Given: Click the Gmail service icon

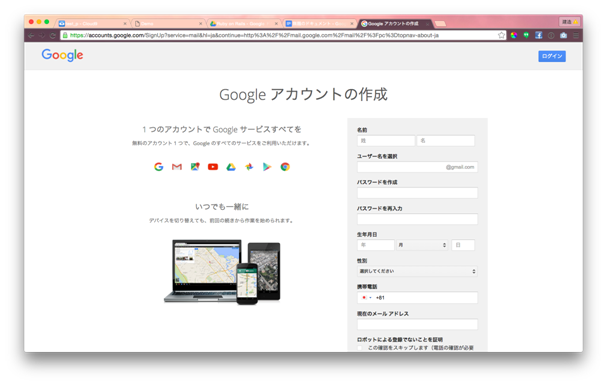Looking at the screenshot, I should click(177, 167).
